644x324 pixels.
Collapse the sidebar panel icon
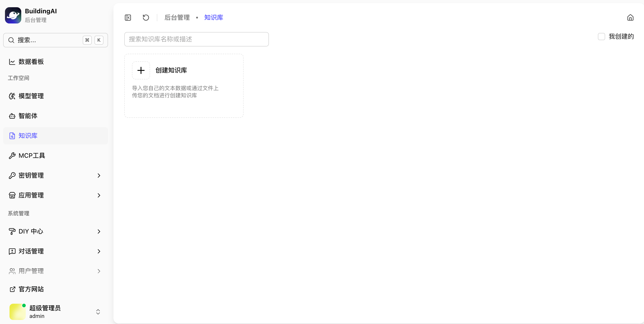[x=128, y=17]
